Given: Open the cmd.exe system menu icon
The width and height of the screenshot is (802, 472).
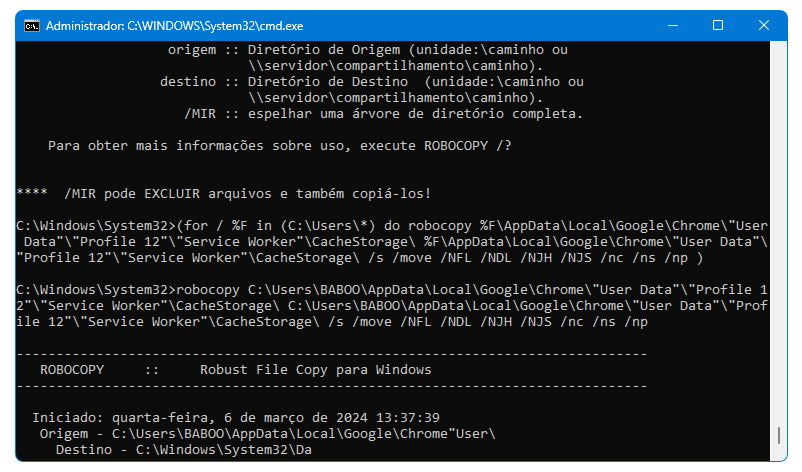Looking at the screenshot, I should click(32, 26).
